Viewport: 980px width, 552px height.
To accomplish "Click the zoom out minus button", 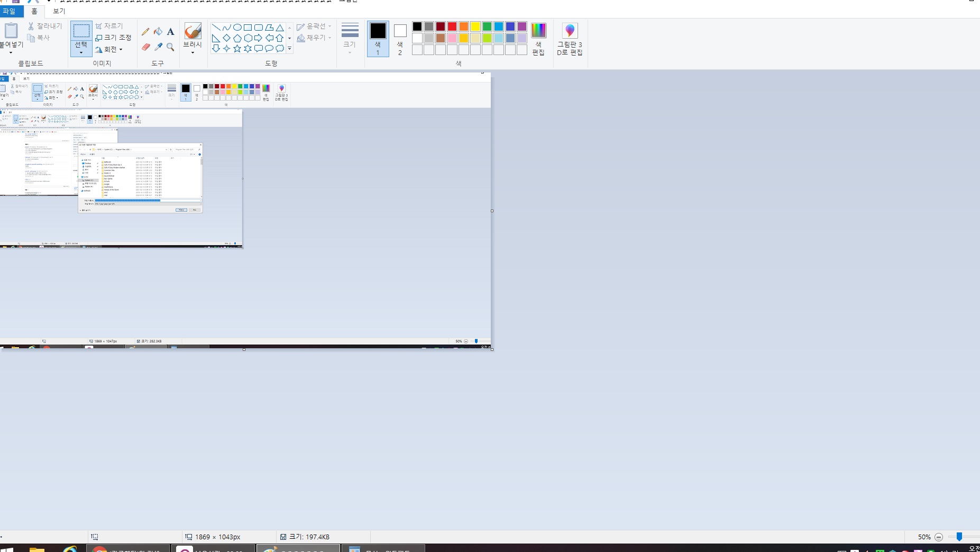I will [939, 537].
